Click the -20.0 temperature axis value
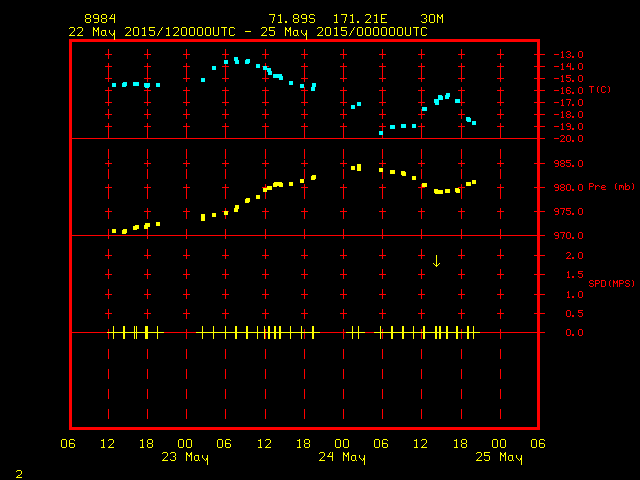The width and height of the screenshot is (640, 480). coord(569,139)
